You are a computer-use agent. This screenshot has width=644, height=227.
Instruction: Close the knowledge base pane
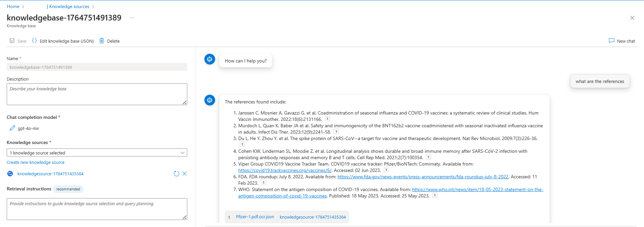tap(632, 18)
